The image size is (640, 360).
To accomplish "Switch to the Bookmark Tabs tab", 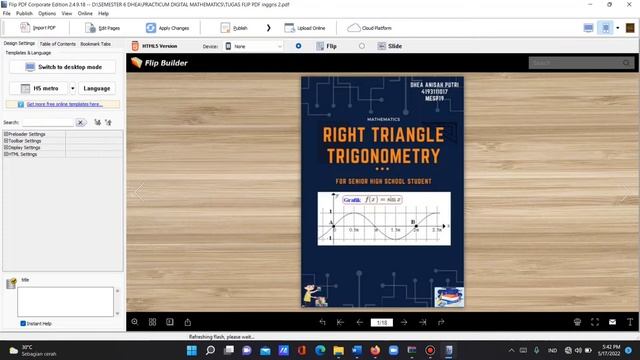I will coord(96,44).
